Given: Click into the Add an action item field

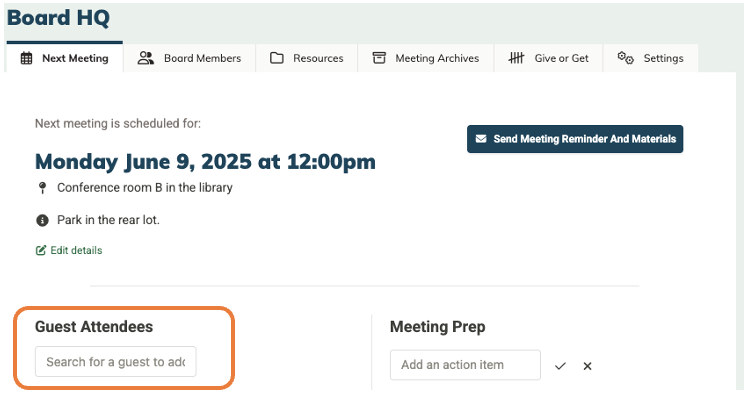Looking at the screenshot, I should click(x=465, y=365).
